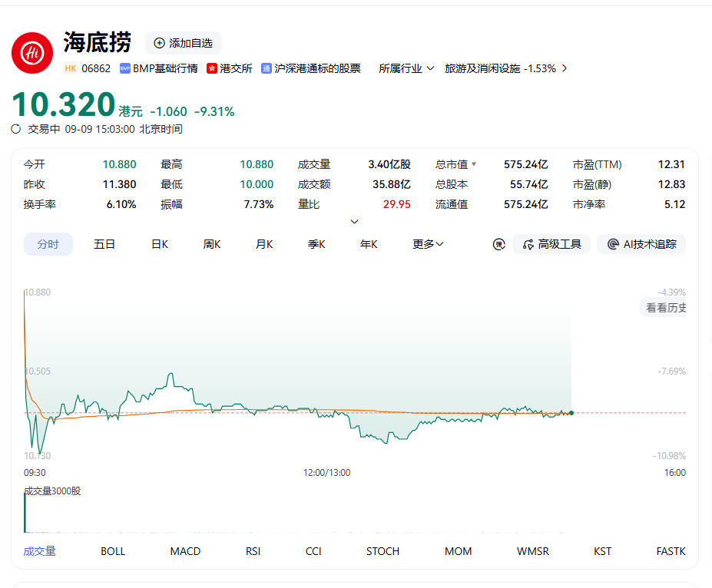Open 高级工具 advanced tools
Screen dimensions: 712x588
click(551, 244)
